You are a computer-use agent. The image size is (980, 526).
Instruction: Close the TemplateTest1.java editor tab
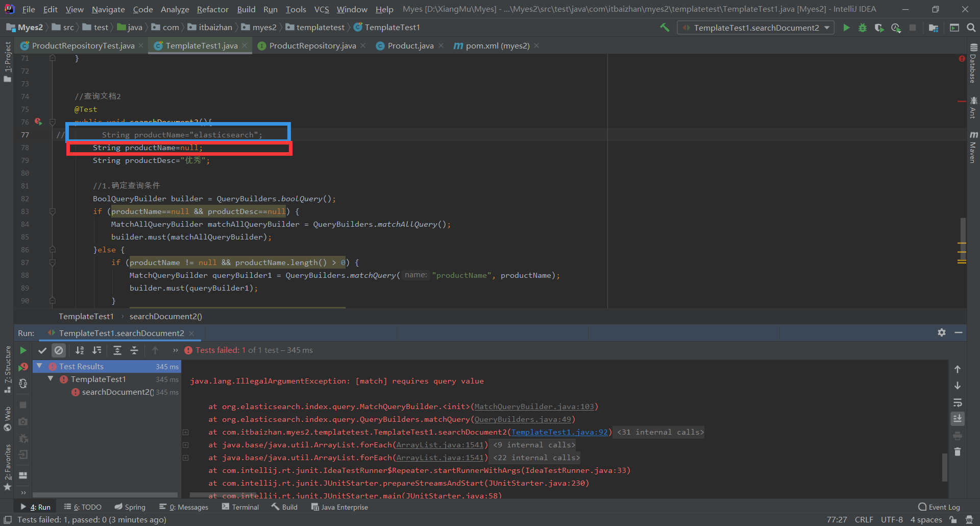(x=245, y=46)
